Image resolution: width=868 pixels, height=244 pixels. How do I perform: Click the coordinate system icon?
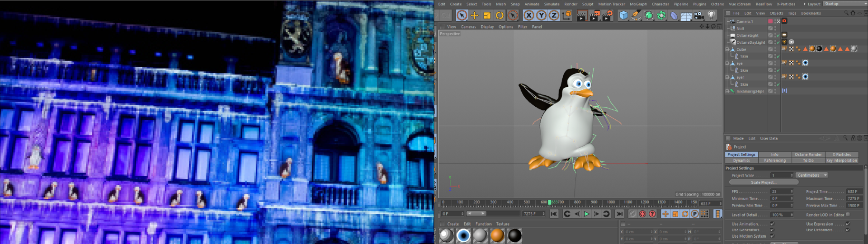(566, 15)
